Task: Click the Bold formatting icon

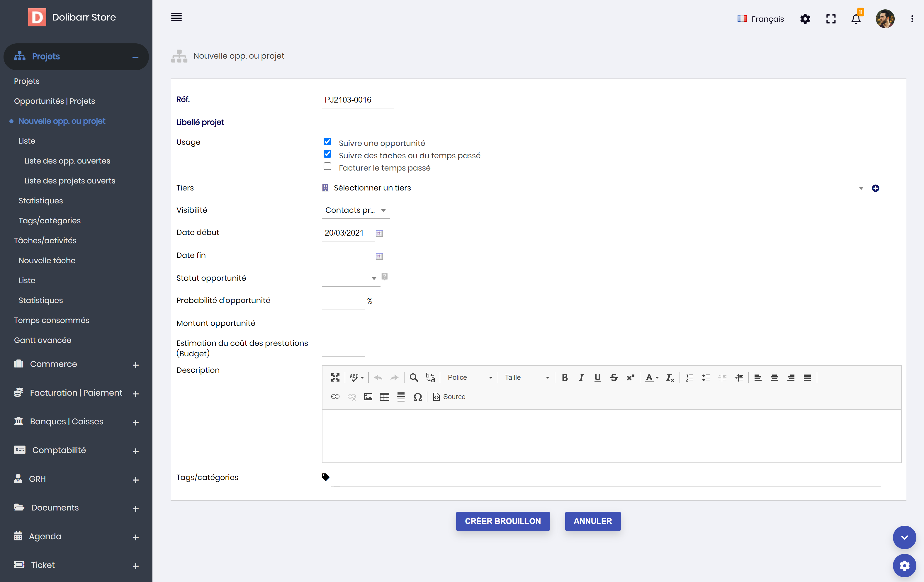Action: [x=564, y=377]
